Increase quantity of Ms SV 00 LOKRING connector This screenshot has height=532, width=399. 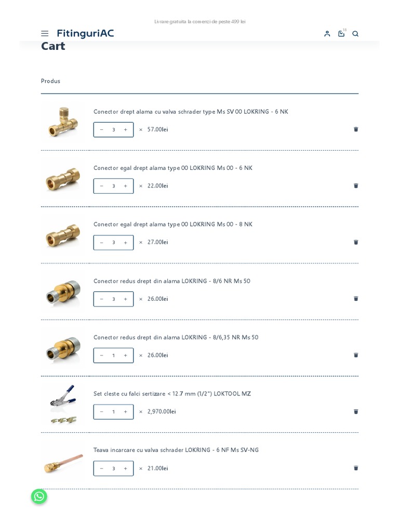tap(125, 130)
